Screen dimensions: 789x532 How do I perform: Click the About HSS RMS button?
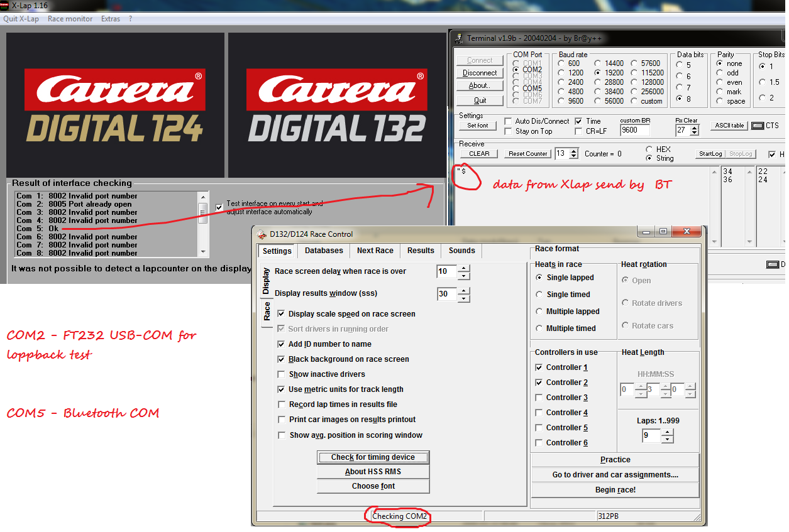(x=373, y=472)
